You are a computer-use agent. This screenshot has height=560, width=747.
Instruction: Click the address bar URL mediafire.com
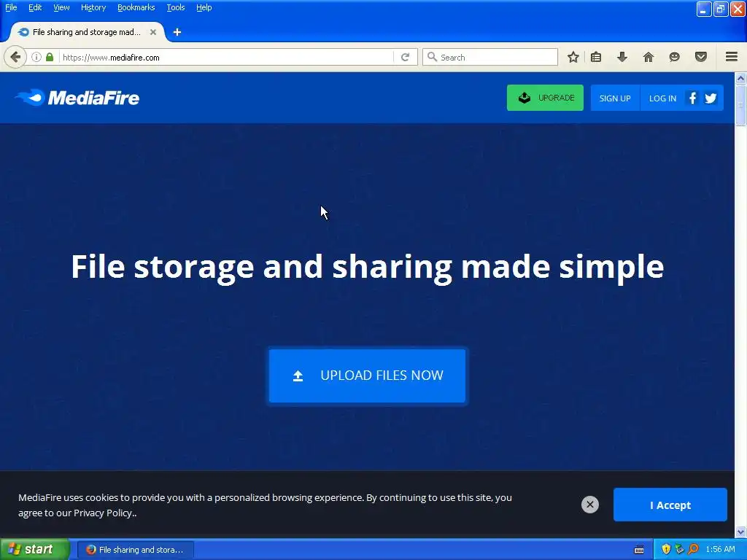111,58
